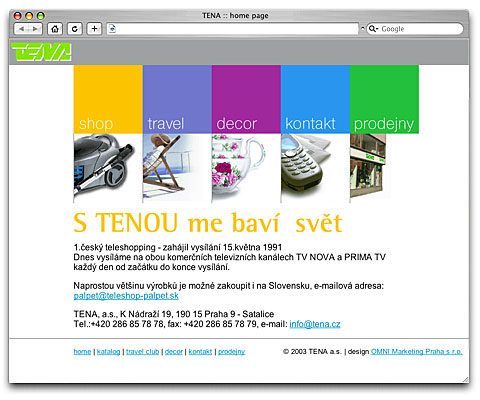Open OMNI Marketing Praha s.r.o. link

coord(416,352)
